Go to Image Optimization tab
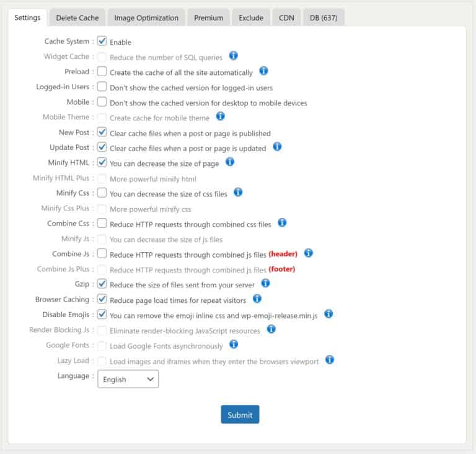 (x=146, y=18)
